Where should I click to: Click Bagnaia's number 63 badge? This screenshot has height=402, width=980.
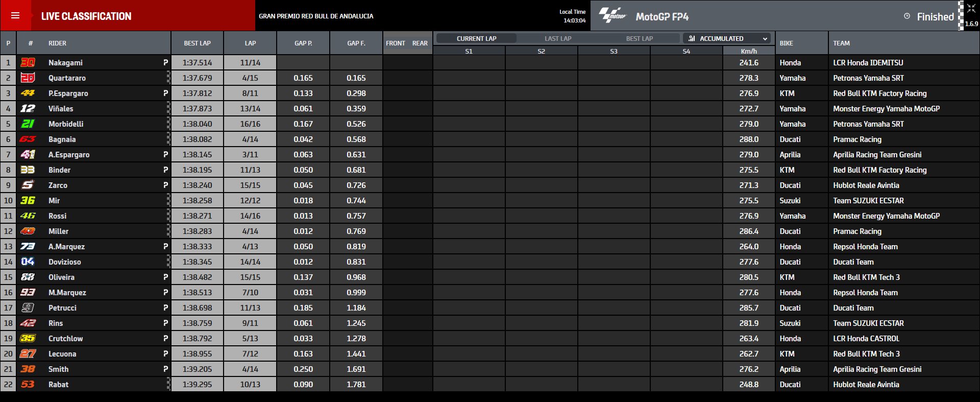click(28, 139)
